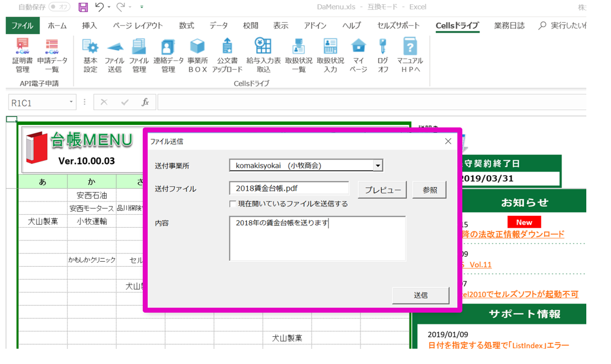Open the Redo history dropdown arrow
Image resolution: width=611 pixels, height=364 pixels.
pyautogui.click(x=130, y=7)
